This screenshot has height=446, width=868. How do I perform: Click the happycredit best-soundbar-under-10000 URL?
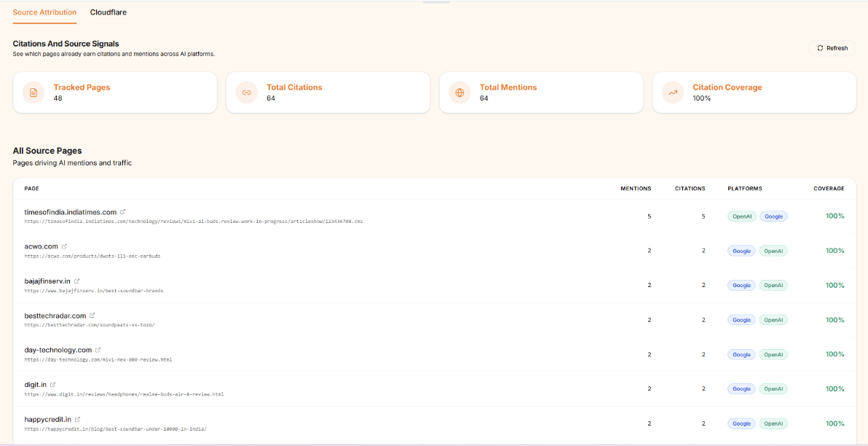tap(116, 429)
